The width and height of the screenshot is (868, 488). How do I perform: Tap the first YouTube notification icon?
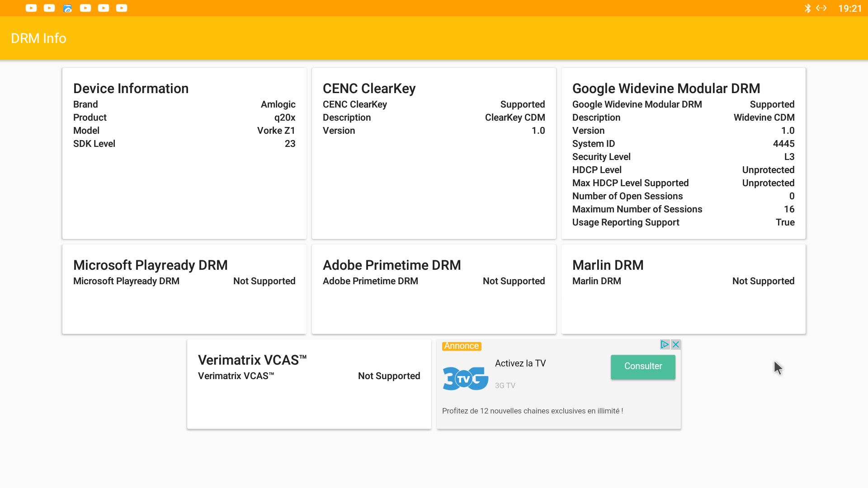[31, 8]
